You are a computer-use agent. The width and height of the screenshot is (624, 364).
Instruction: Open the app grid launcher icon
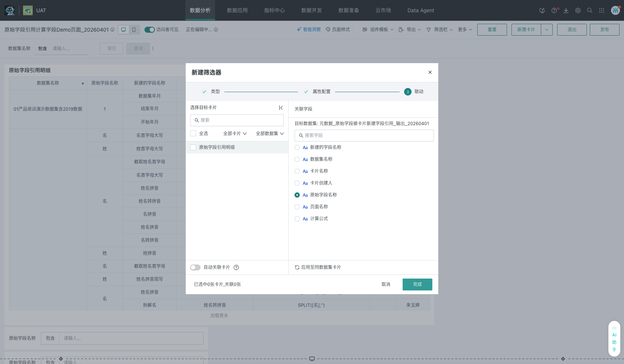click(602, 10)
